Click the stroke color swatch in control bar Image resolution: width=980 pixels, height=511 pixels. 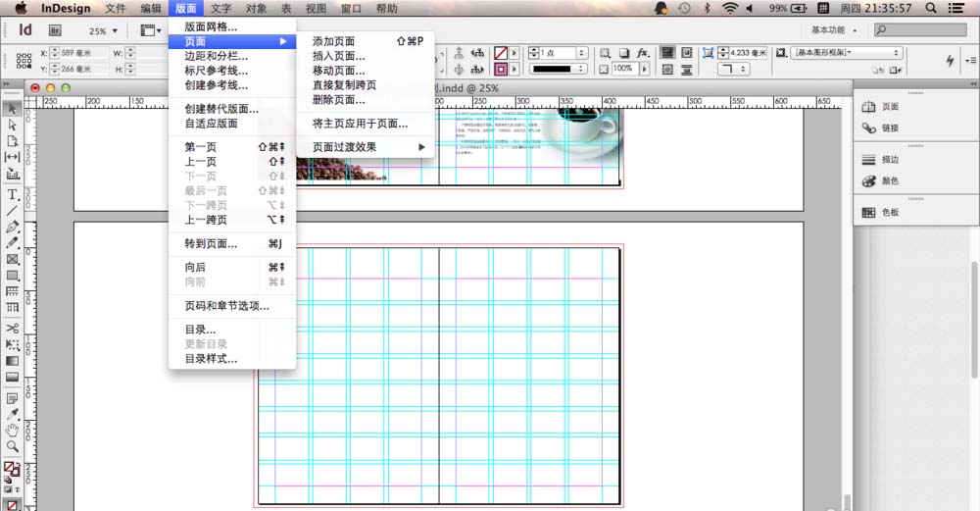[502, 70]
